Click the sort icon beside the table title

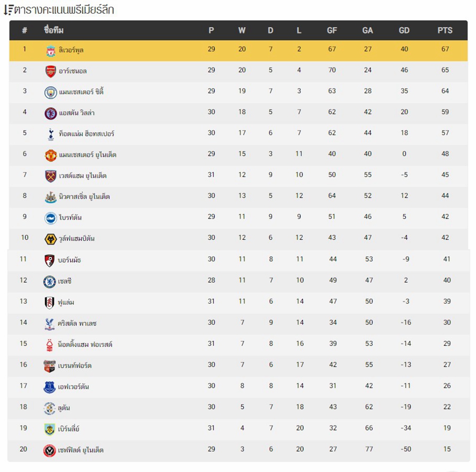coord(8,10)
